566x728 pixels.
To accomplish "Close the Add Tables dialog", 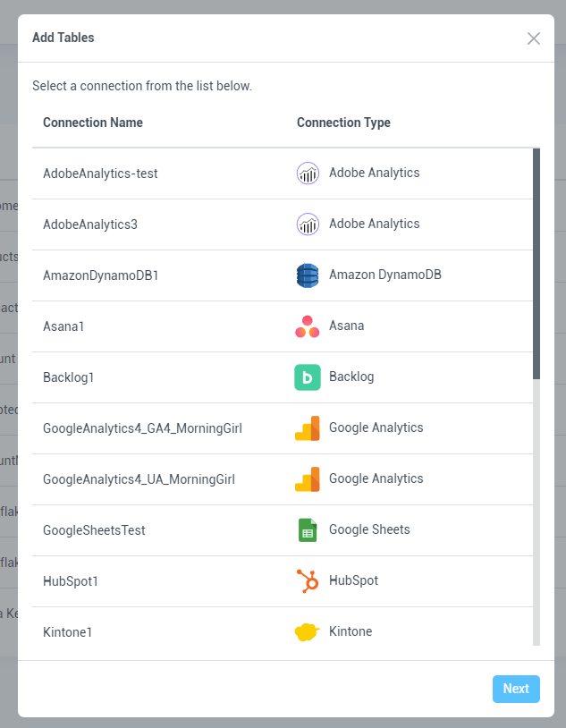I will (534, 38).
